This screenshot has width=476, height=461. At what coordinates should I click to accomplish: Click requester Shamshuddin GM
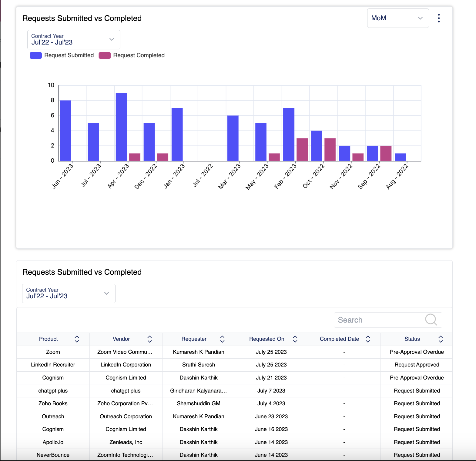click(x=199, y=403)
